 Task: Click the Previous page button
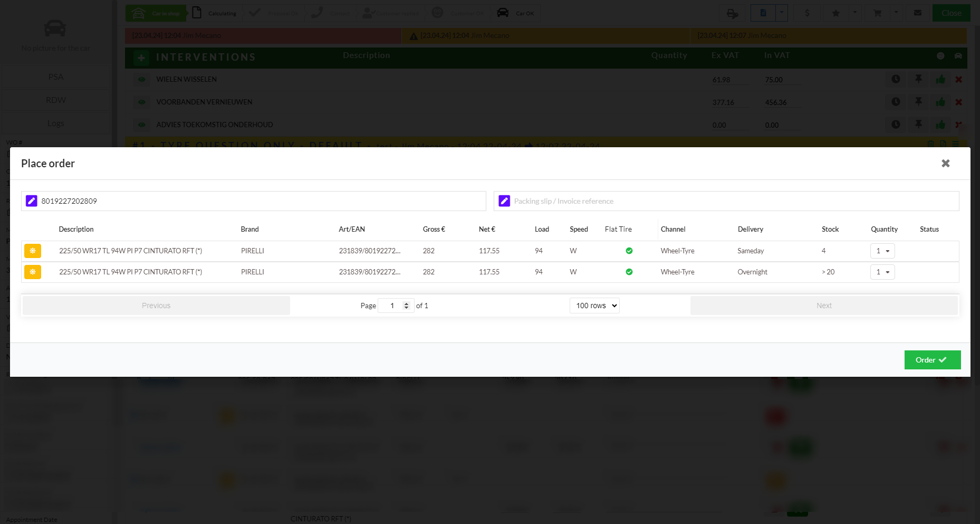point(156,306)
